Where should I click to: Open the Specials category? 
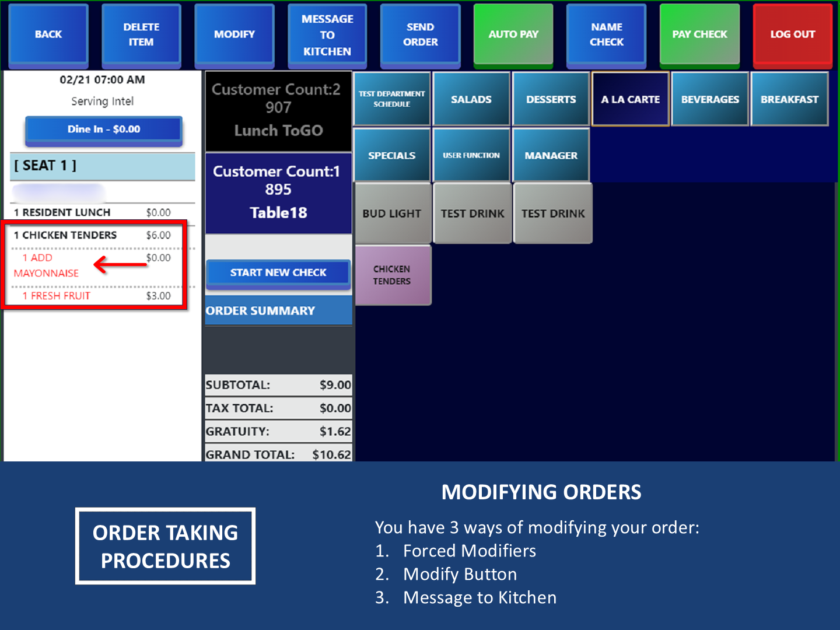pyautogui.click(x=392, y=156)
